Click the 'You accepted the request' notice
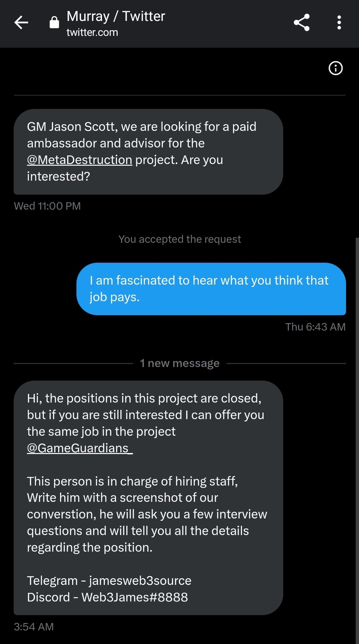 (x=179, y=239)
